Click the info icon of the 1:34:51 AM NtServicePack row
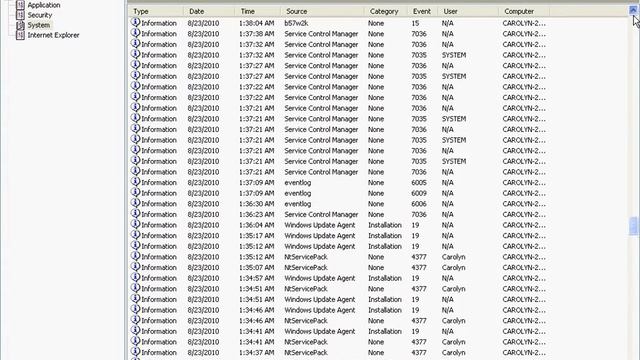 click(135, 288)
